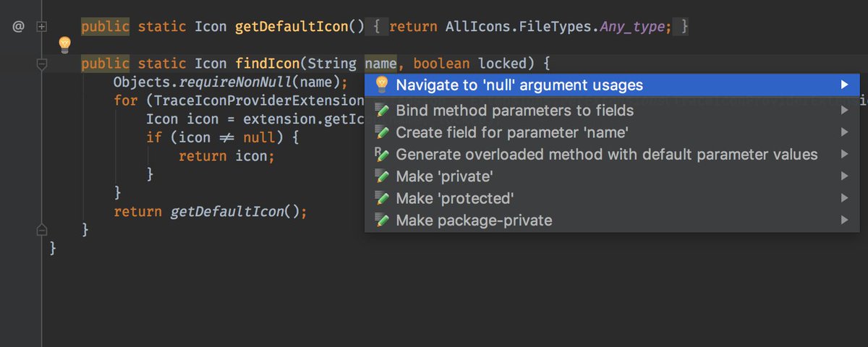The width and height of the screenshot is (868, 347).
Task: Expand the folded getDefaultIcon method in the gutter
Action: (41, 27)
